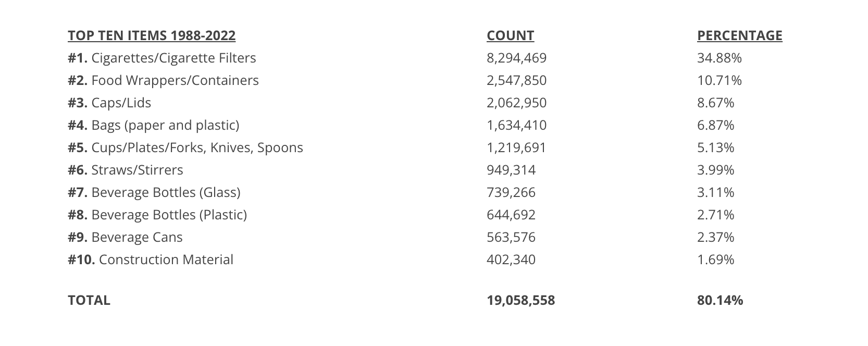Select the 1.69% percentage value
The height and width of the screenshot is (346, 868).
(716, 259)
